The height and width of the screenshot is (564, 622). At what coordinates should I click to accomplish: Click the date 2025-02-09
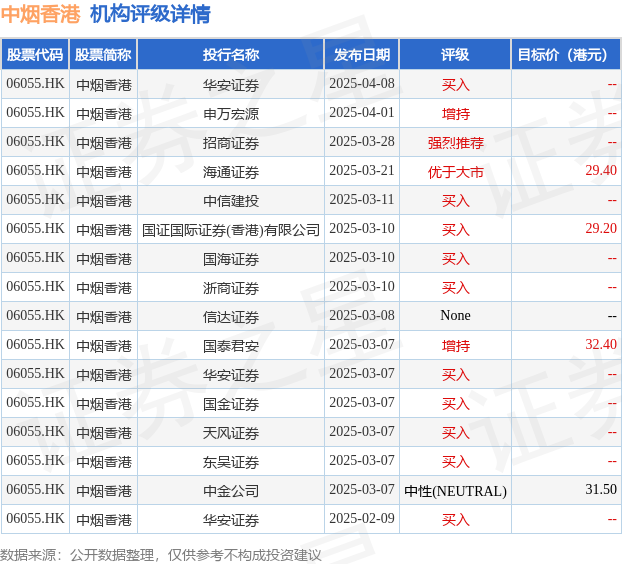click(362, 518)
